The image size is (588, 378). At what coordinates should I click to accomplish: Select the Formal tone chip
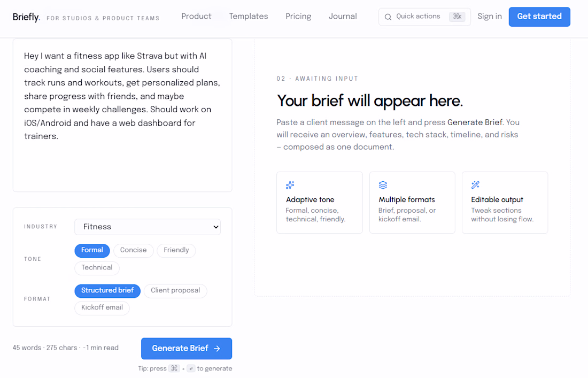click(92, 251)
